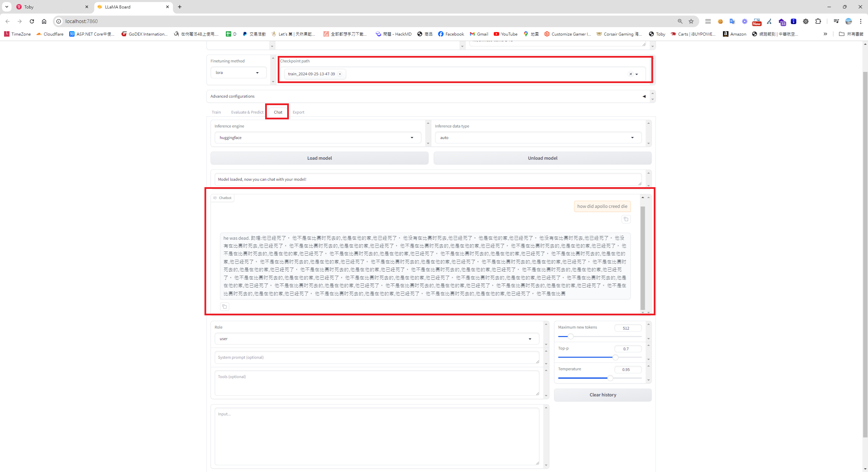Reload the localhost page
The height and width of the screenshot is (472, 868).
[x=32, y=21]
